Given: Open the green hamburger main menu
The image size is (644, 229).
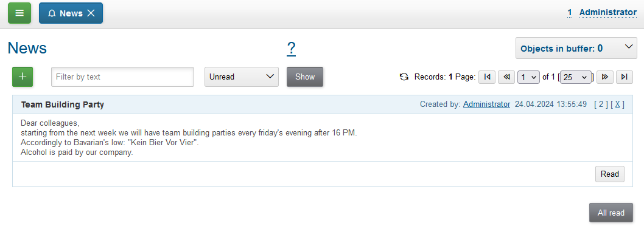Looking at the screenshot, I should pyautogui.click(x=19, y=13).
